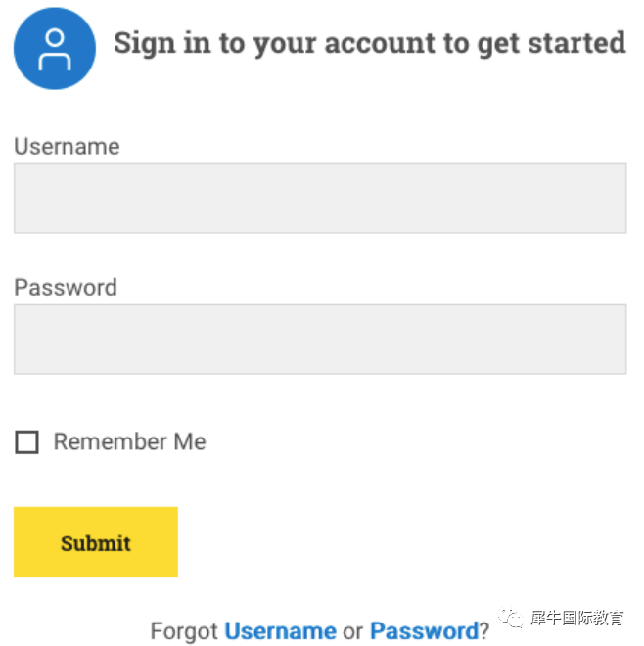Click the word Forgot before the links
Image resolution: width=644 pixels, height=646 pixels.
(184, 630)
